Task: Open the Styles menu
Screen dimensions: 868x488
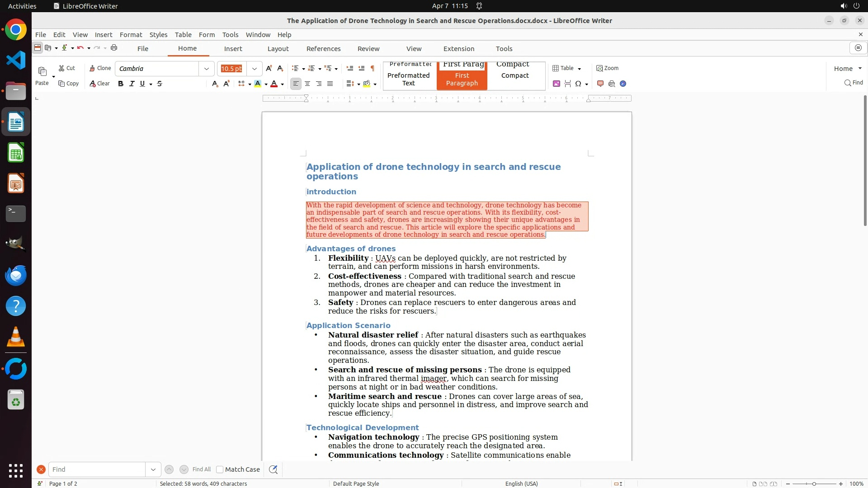Action: (158, 34)
